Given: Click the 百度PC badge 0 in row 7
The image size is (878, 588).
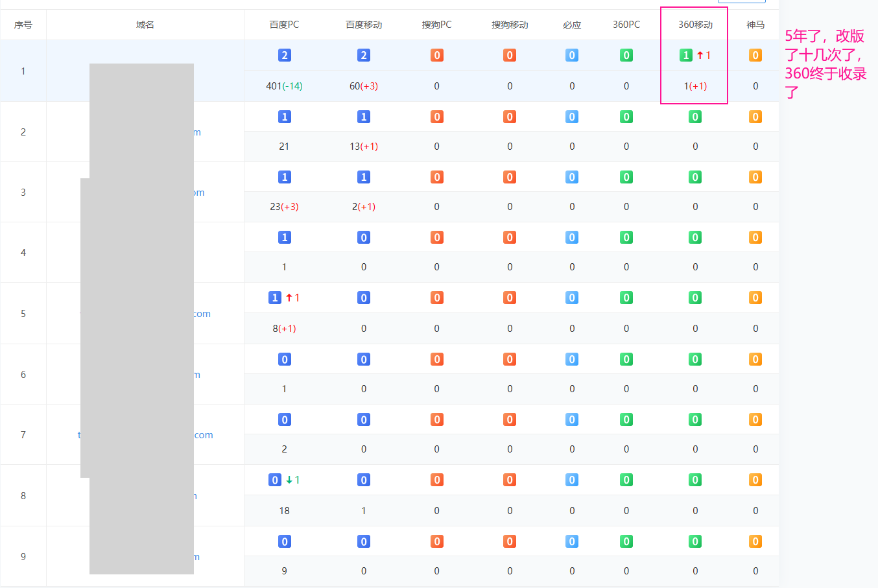Looking at the screenshot, I should (284, 419).
